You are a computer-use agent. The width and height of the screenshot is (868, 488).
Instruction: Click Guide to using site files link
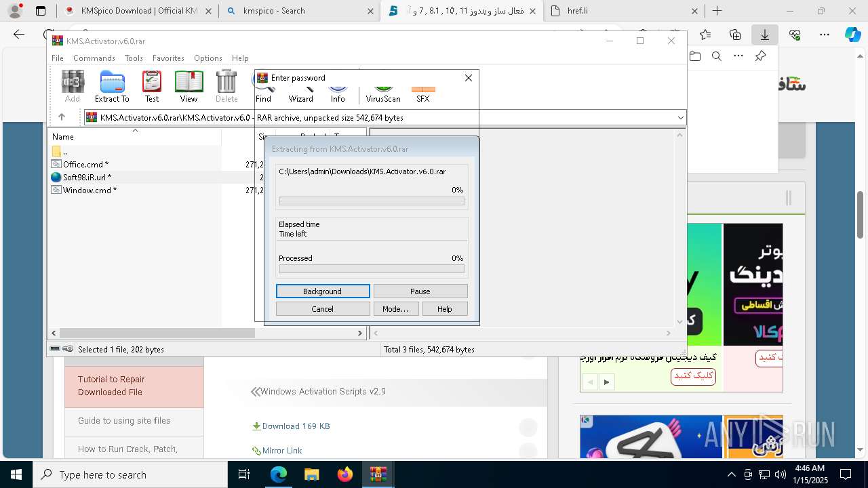tap(124, 421)
